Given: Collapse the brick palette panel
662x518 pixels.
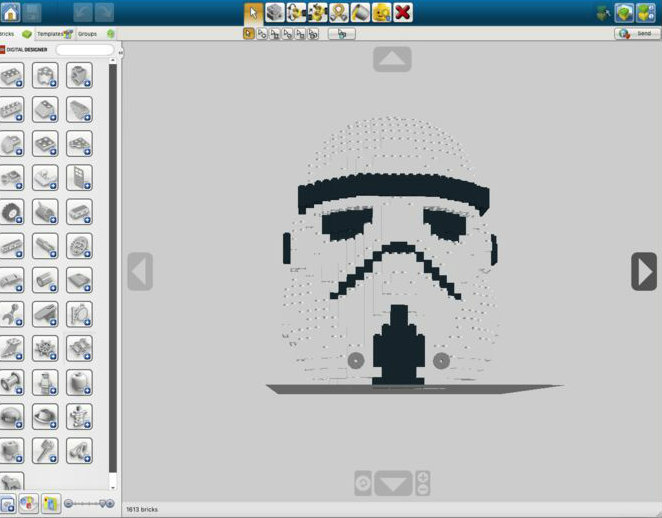Looking at the screenshot, I should (120, 53).
